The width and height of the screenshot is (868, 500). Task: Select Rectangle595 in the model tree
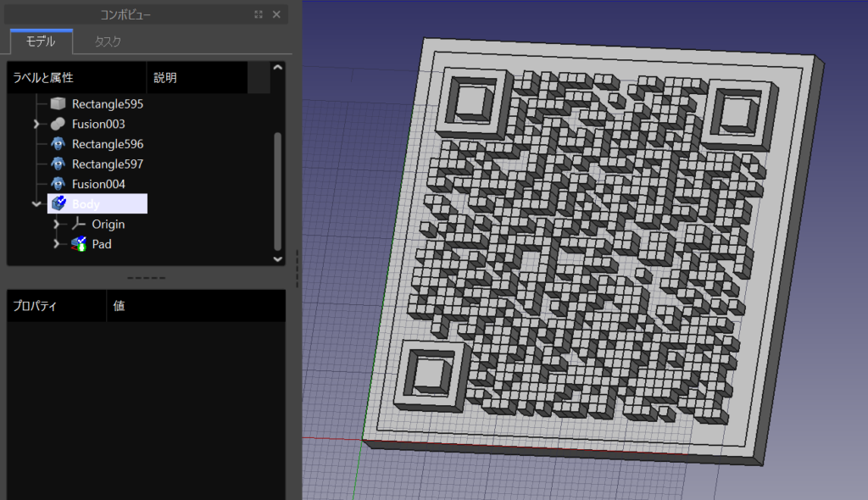[x=108, y=104]
